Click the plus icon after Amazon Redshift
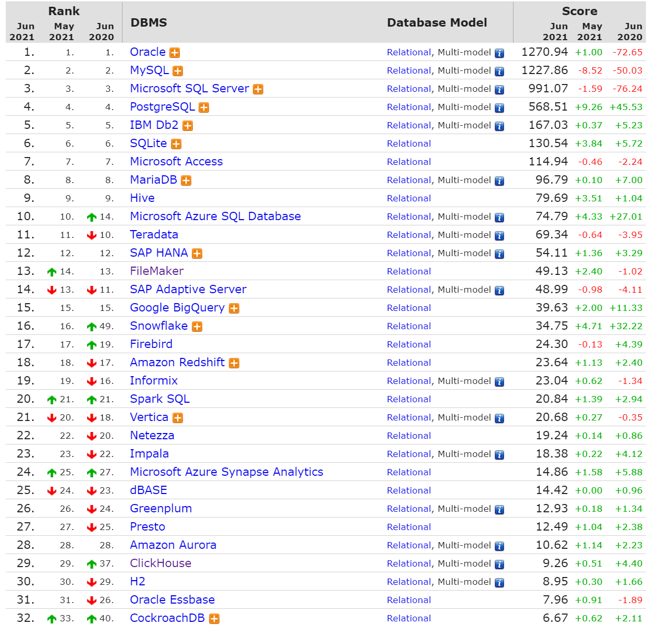Viewport: 672px width, 625px height. tap(234, 363)
